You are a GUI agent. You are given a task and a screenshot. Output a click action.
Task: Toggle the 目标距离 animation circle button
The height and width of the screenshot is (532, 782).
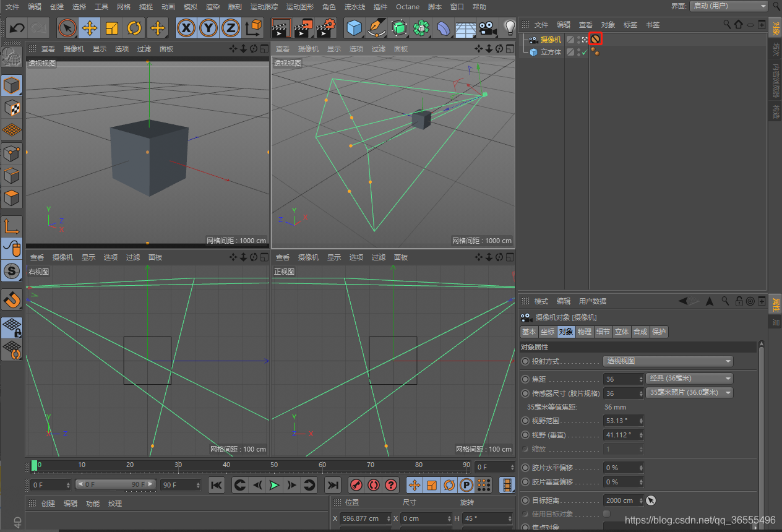(x=525, y=500)
